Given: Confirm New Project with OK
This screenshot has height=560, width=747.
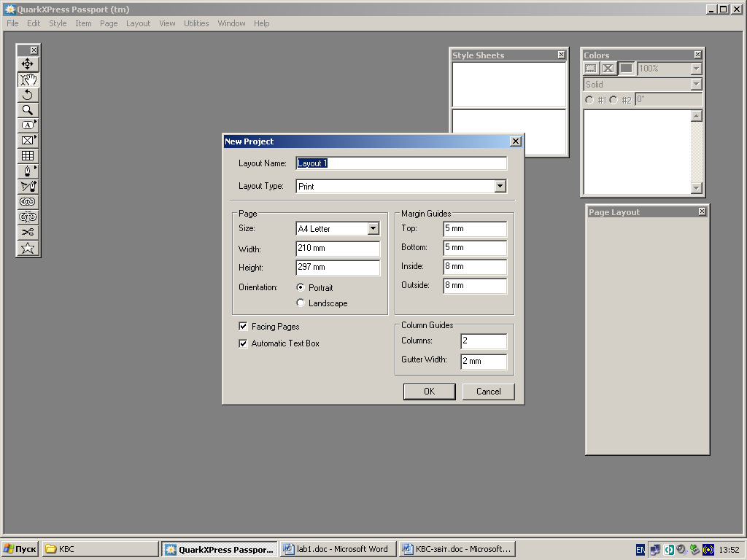Looking at the screenshot, I should click(429, 392).
